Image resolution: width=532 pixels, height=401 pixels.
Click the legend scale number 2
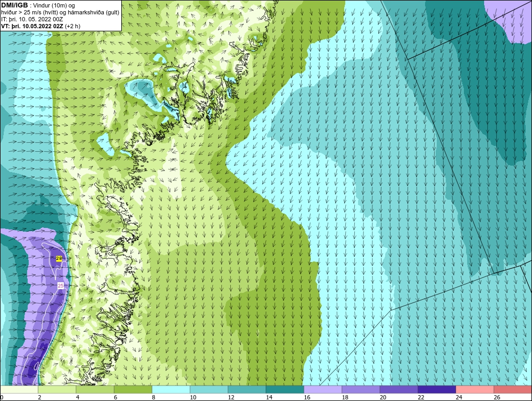(x=40, y=397)
